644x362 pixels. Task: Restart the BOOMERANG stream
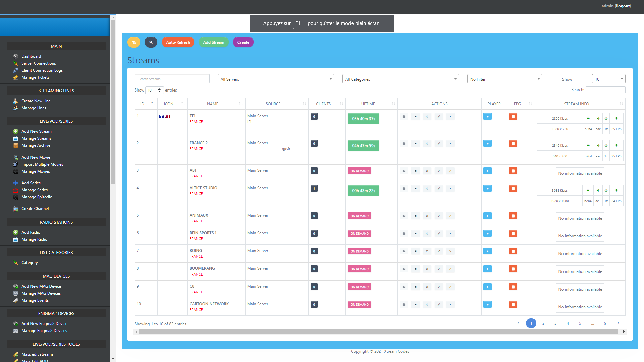pyautogui.click(x=427, y=269)
